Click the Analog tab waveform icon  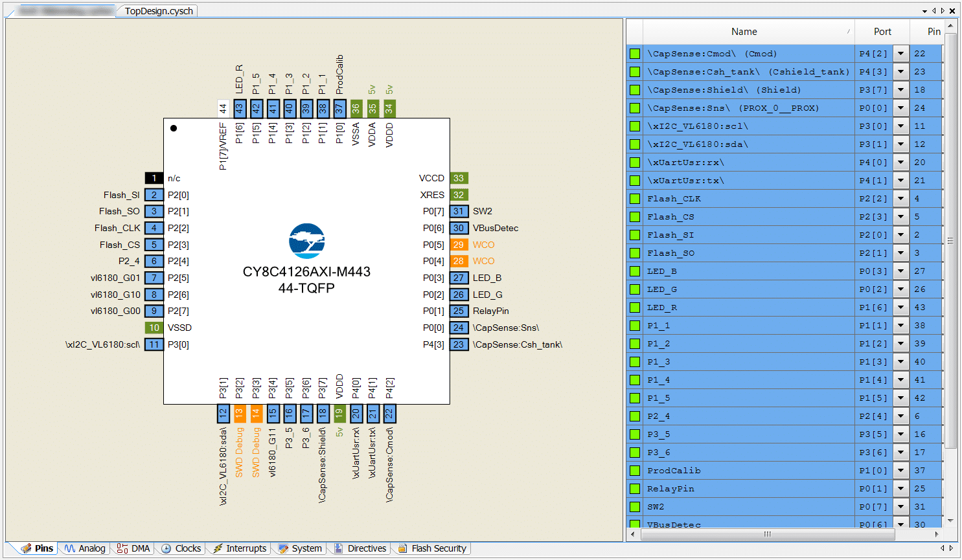click(x=69, y=548)
